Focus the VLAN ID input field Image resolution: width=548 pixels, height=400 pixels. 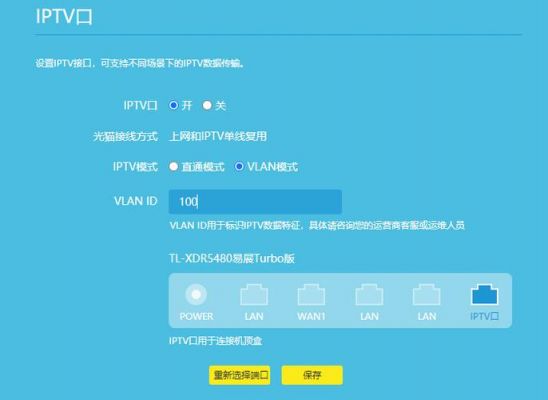click(x=255, y=202)
